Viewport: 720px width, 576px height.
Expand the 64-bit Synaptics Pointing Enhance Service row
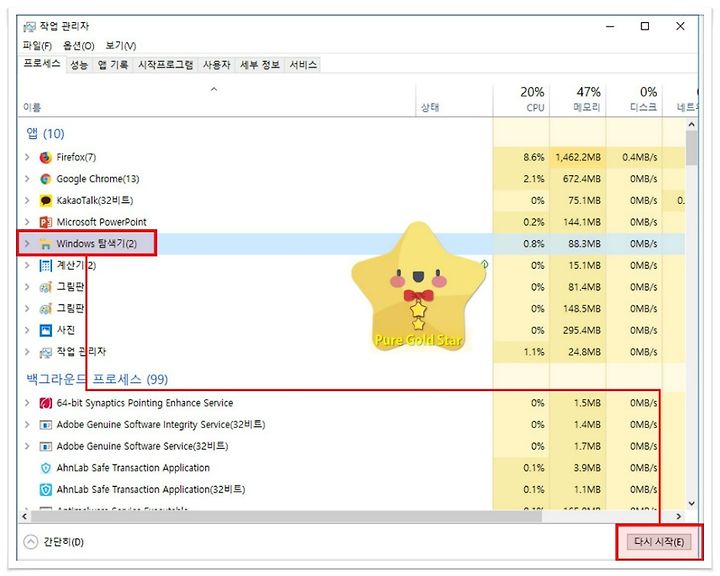pyautogui.click(x=27, y=403)
